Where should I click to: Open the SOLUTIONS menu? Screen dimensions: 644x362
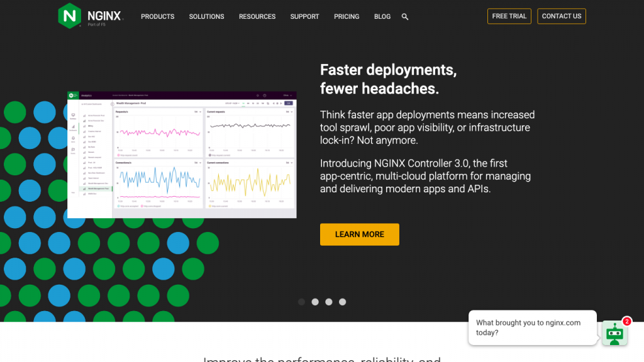pyautogui.click(x=206, y=16)
